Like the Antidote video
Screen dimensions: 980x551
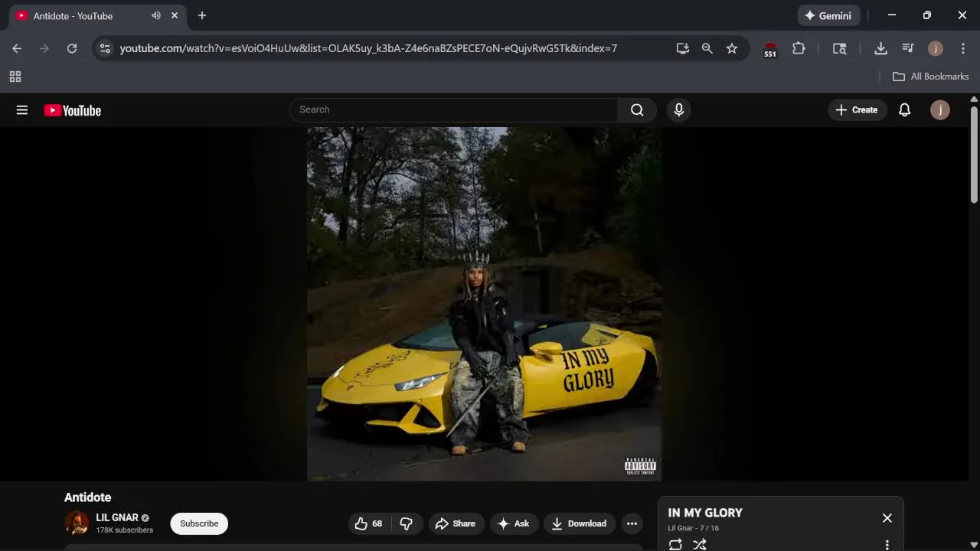pos(368,523)
